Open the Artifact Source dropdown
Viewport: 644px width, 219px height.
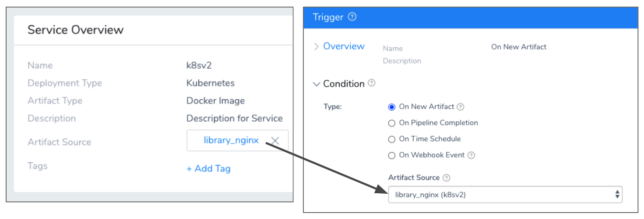(x=505, y=194)
